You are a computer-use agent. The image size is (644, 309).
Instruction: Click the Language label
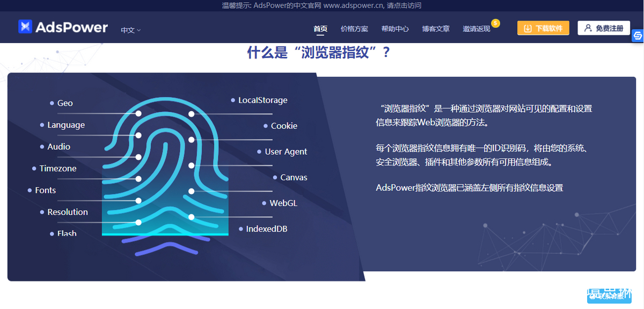pos(66,125)
